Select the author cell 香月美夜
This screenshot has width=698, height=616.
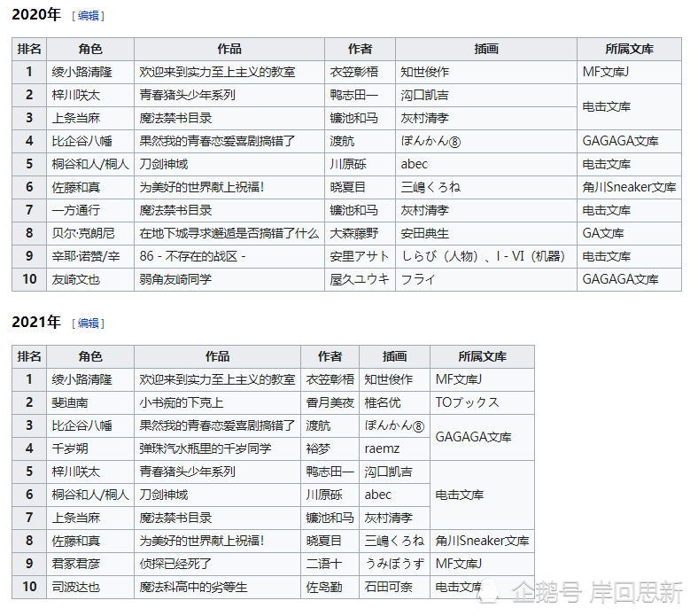coord(330,402)
